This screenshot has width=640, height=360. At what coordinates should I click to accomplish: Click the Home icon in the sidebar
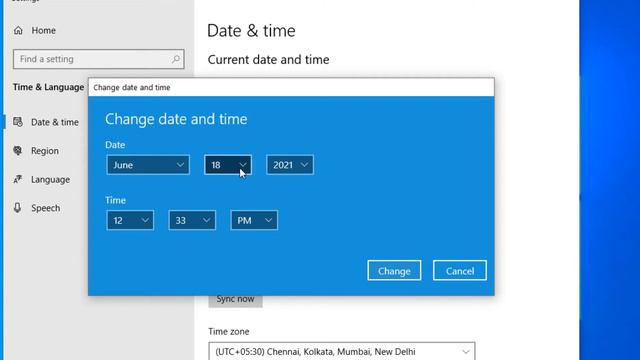click(18, 30)
